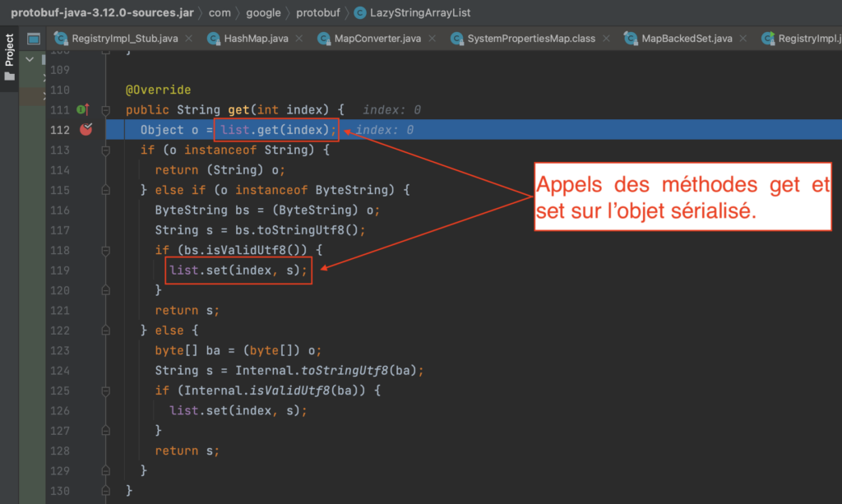Click the fold end marker on line 127
The width and height of the screenshot is (842, 504).
point(106,431)
